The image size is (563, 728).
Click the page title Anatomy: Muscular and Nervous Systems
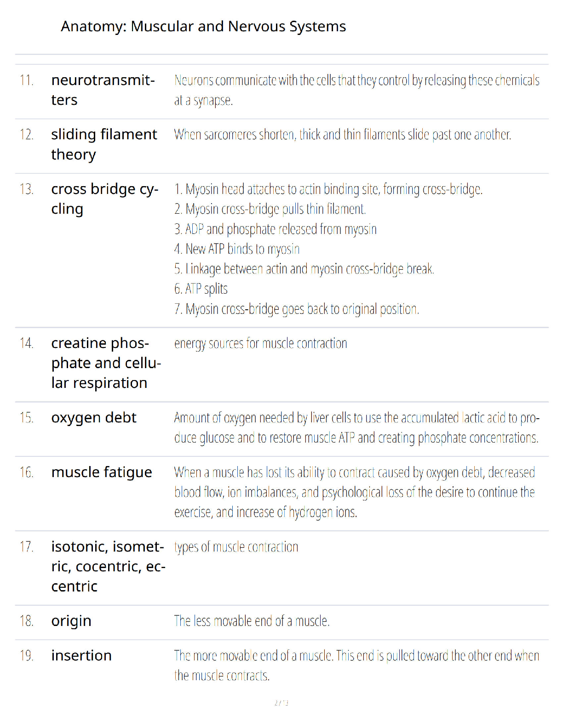[203, 27]
